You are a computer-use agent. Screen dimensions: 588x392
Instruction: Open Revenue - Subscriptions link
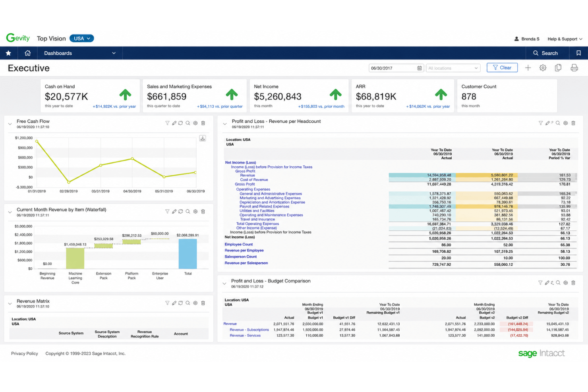249,330
